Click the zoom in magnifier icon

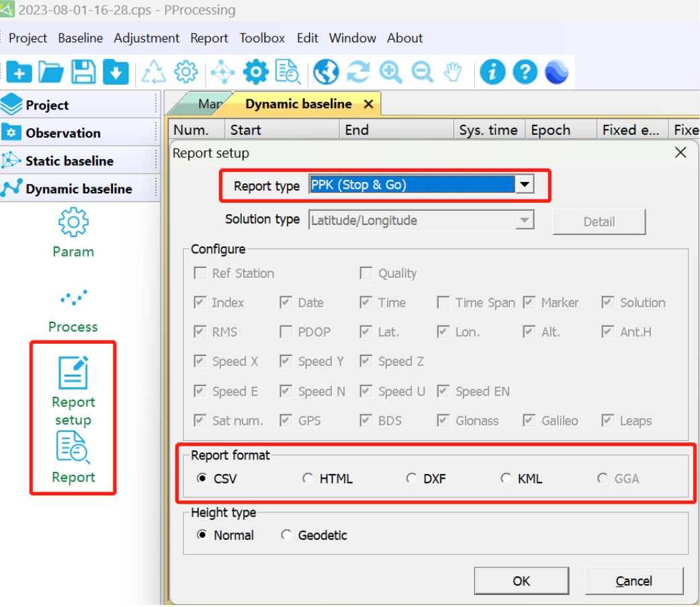[390, 72]
